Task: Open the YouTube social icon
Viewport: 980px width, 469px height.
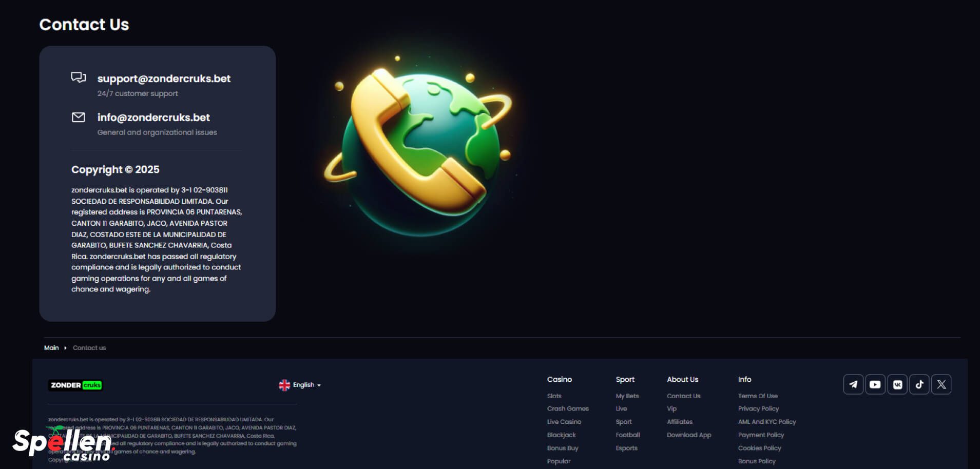Action: (x=875, y=384)
